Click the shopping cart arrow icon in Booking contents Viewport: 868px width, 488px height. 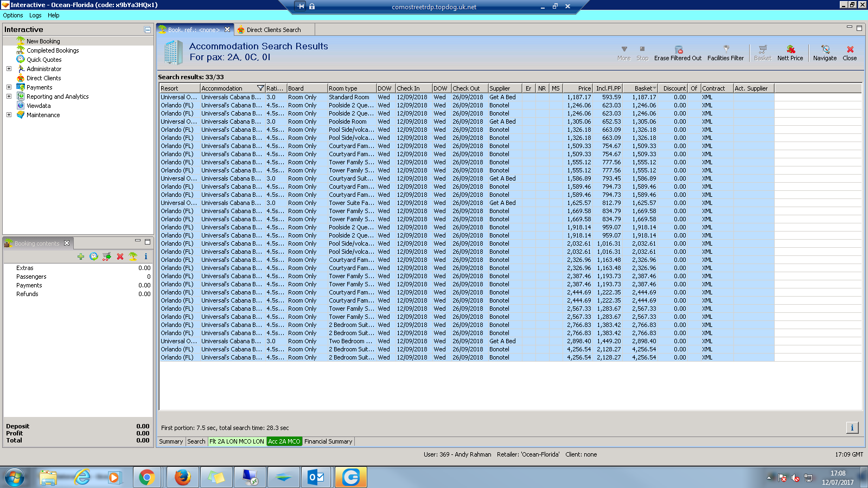(x=107, y=256)
